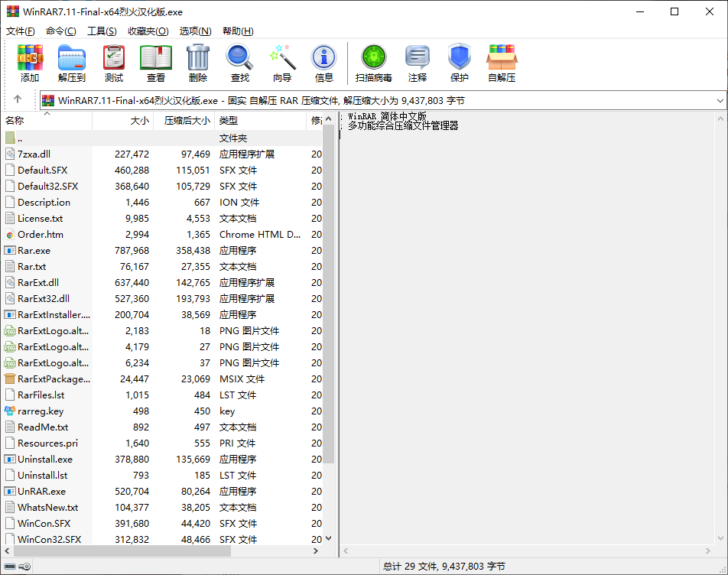Viewport: 728px width, 575px height.
Task: Open the 工具(S) menu
Action: click(102, 31)
